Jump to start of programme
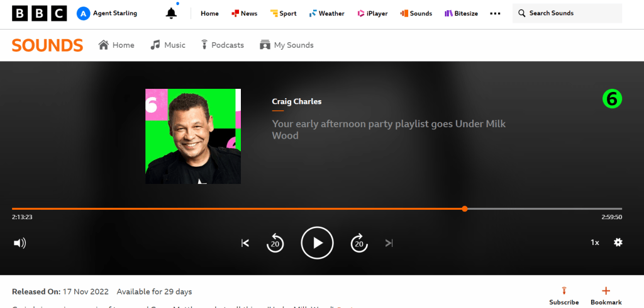The height and width of the screenshot is (308, 644). click(245, 243)
